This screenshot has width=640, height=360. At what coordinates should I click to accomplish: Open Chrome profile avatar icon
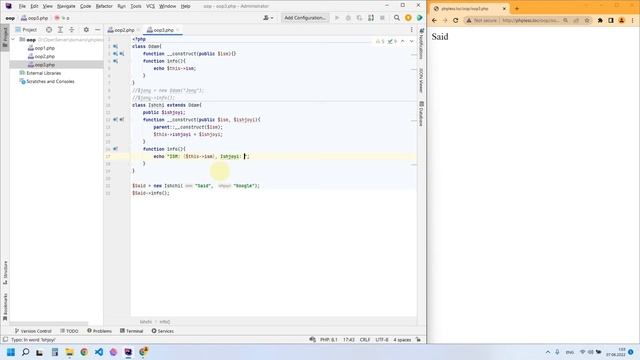pos(622,20)
